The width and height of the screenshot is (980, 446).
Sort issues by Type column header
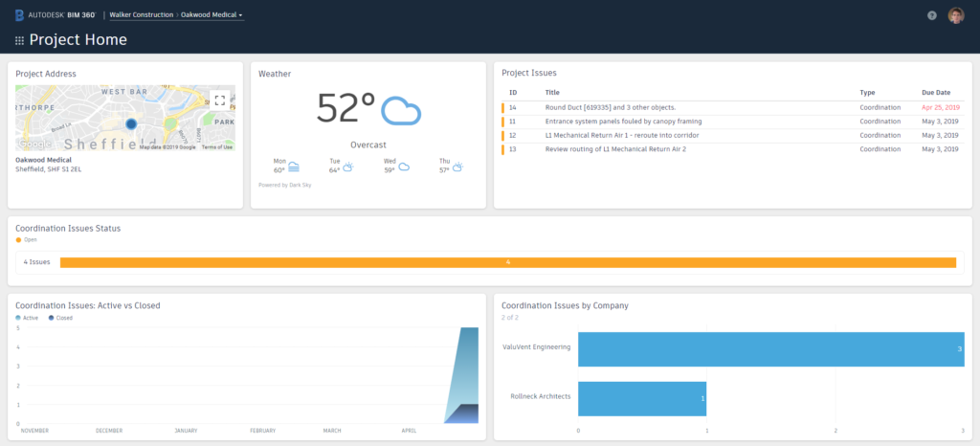[867, 93]
